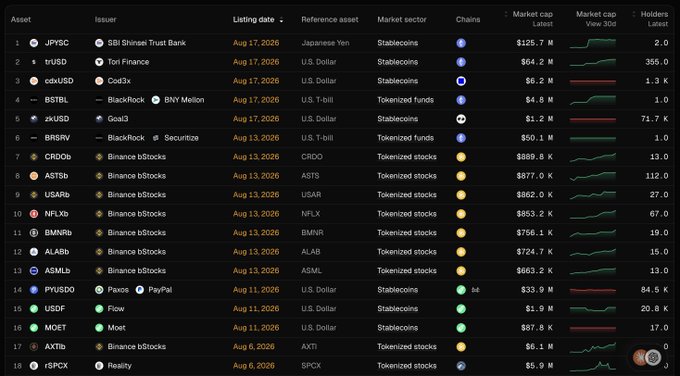
Task: Open the rSPCX asset icon
Action: [x=34, y=366]
